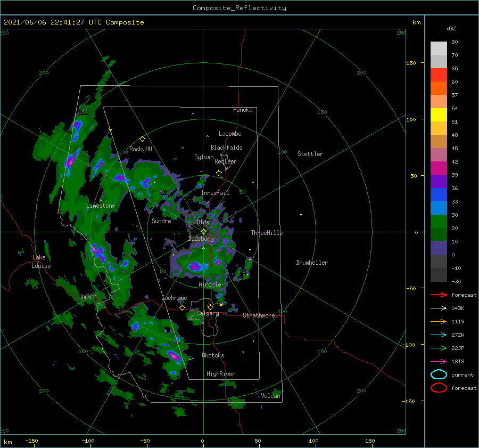Click the orange 111V arrow legend icon
Image resolution: width=479 pixels, height=448 pixels.
coord(439,321)
